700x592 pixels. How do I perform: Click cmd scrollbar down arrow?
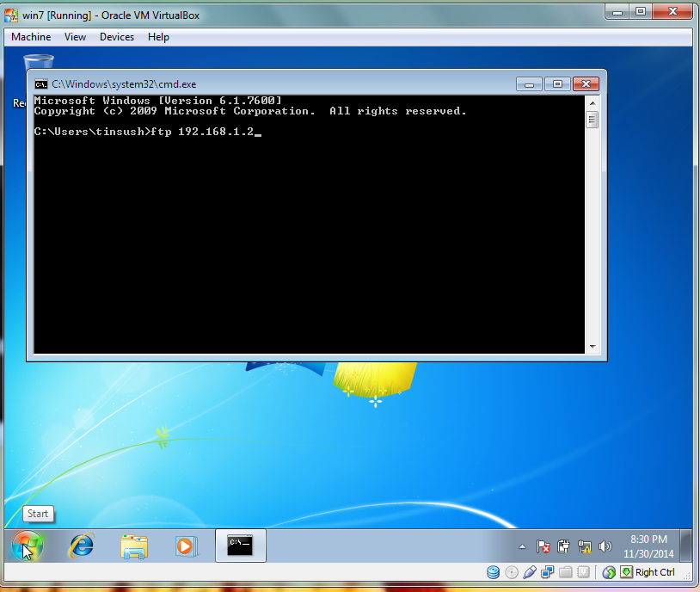click(x=593, y=346)
